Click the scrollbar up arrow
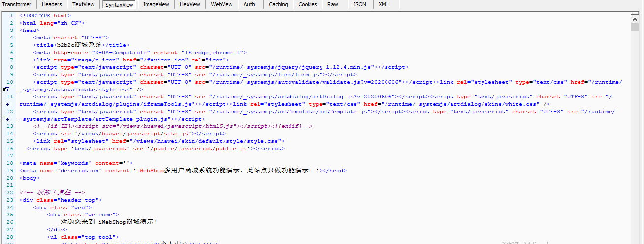The image size is (644, 244). pos(635,20)
